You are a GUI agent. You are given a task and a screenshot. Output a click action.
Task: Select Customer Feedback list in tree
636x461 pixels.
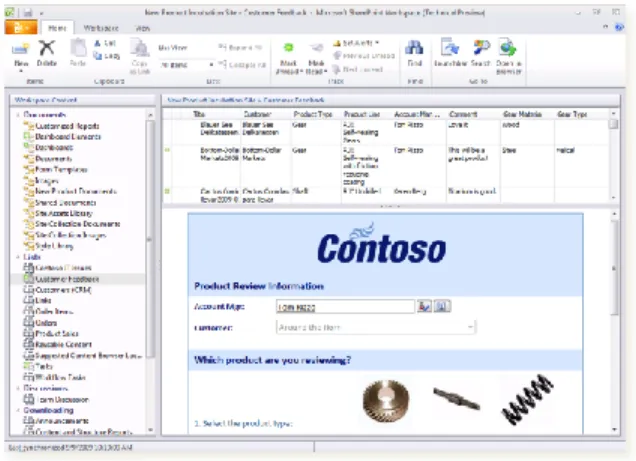[67, 279]
